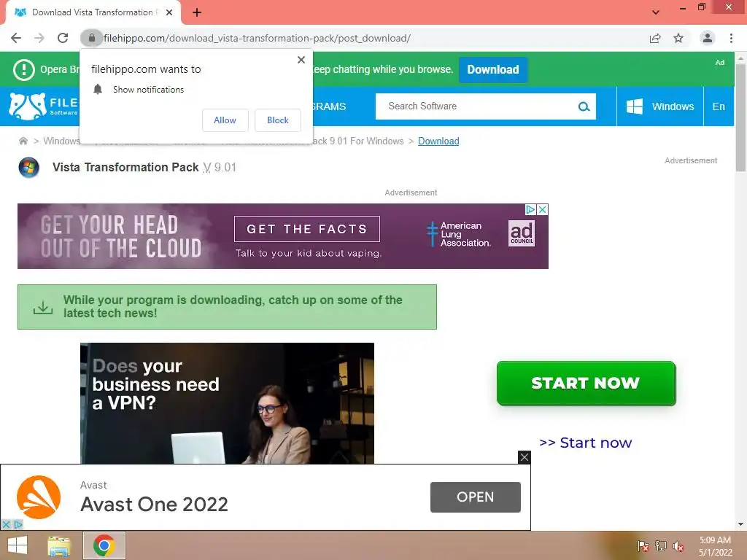Click the Avast ad info triangle icon

click(x=18, y=524)
